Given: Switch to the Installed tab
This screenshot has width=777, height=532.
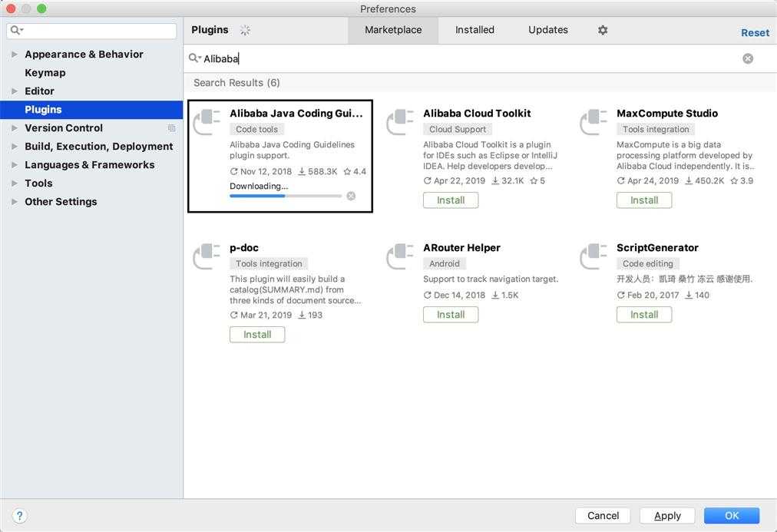Looking at the screenshot, I should point(474,30).
